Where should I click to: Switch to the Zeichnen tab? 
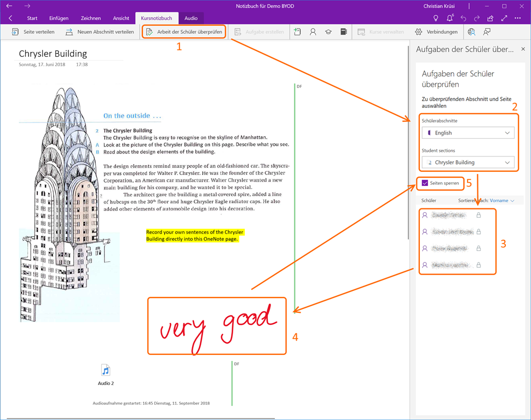point(90,19)
